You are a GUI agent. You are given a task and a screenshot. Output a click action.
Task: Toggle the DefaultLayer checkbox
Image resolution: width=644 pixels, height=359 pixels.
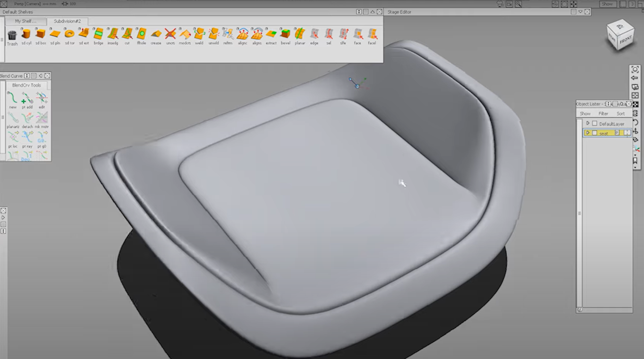click(x=595, y=124)
